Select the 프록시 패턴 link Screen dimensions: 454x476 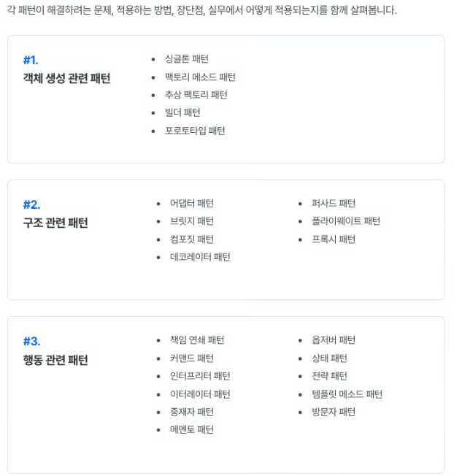(x=333, y=239)
